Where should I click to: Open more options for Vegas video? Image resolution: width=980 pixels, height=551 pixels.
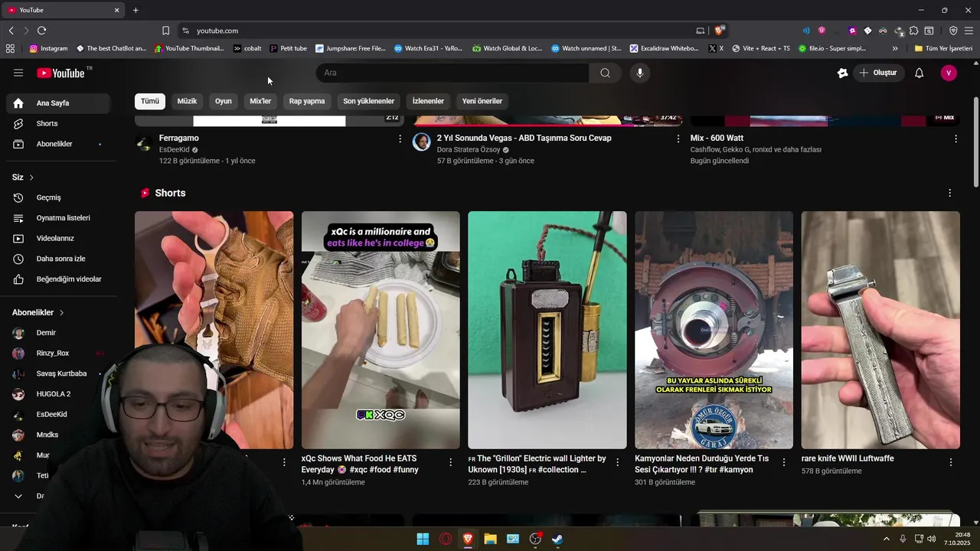tap(678, 139)
